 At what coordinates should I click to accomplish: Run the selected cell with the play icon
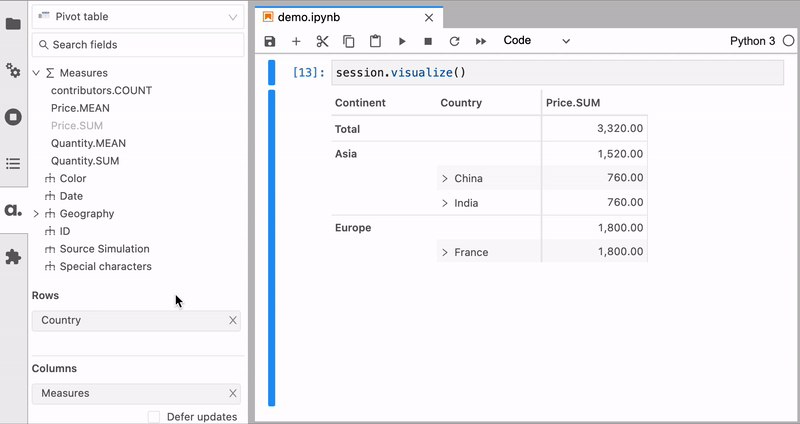click(x=402, y=41)
